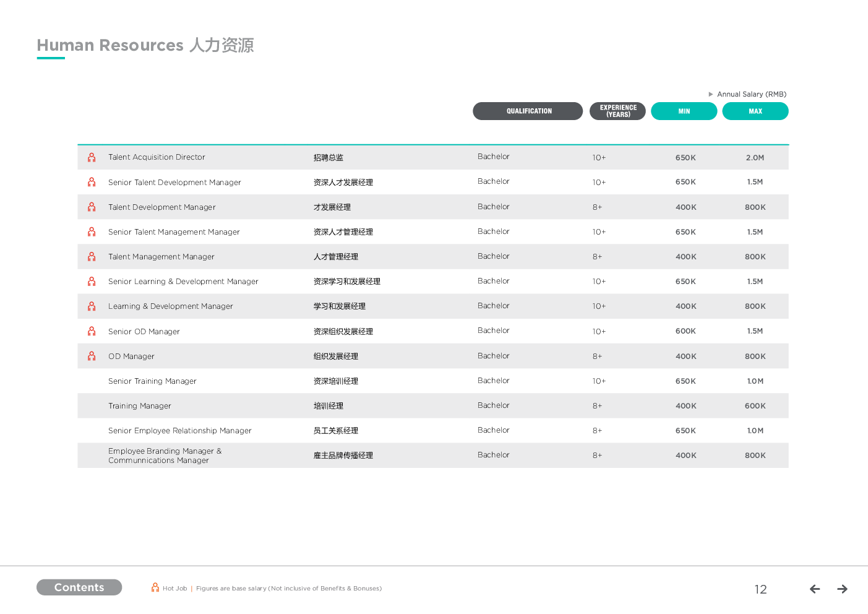Click hot job icon for Senior Talent Development Manager

(92, 182)
